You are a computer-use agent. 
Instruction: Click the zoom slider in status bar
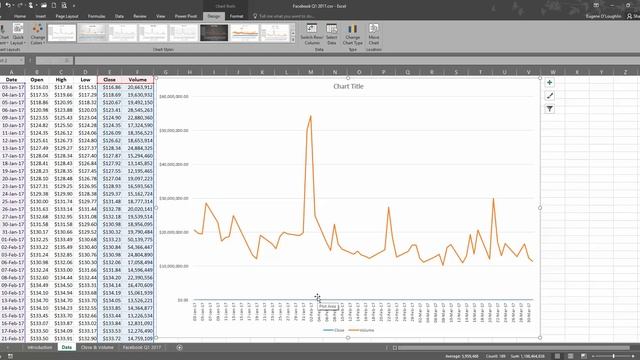613,356
